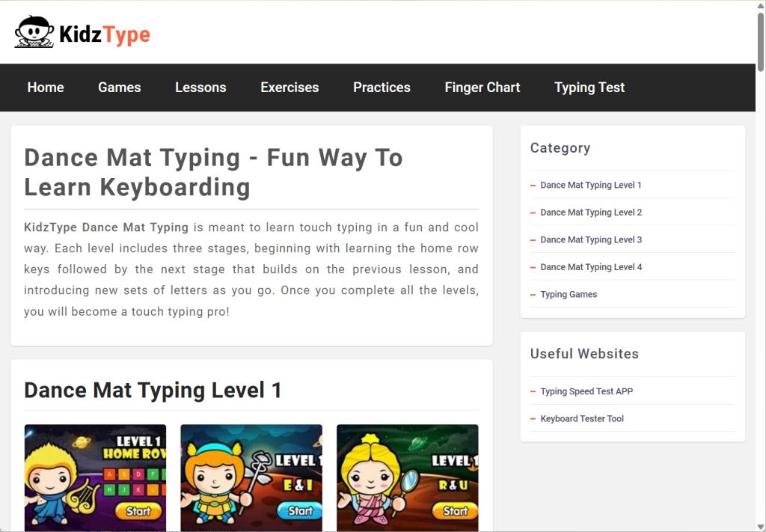Image resolution: width=766 pixels, height=532 pixels.
Task: Open the Level 1 E & I game thumbnail
Action: (x=251, y=477)
